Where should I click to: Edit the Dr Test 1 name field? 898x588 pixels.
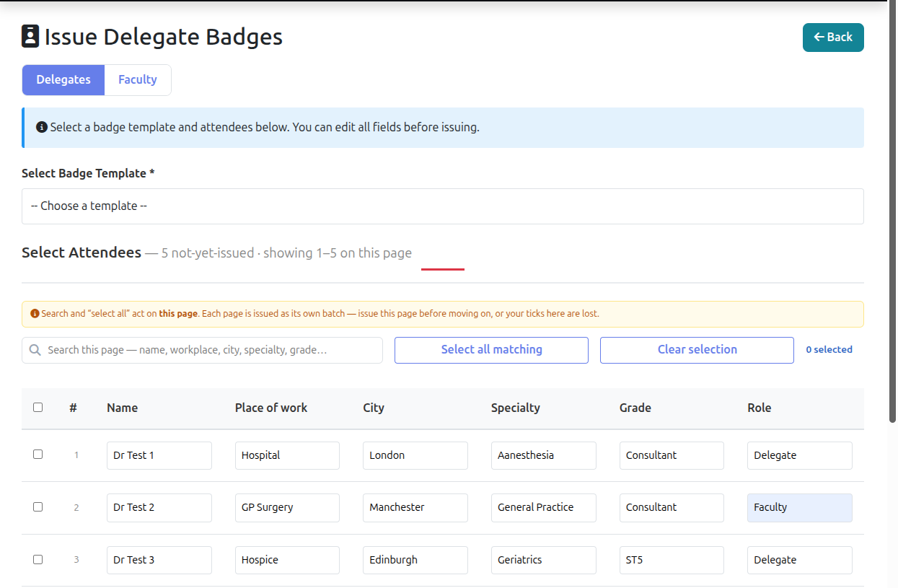[x=159, y=456]
